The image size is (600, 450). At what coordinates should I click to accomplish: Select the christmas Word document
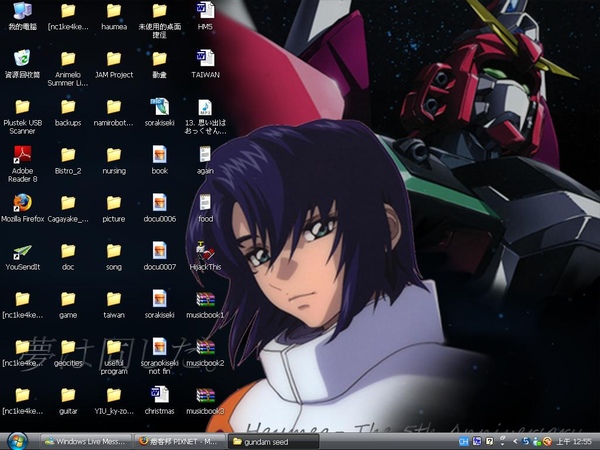click(160, 401)
